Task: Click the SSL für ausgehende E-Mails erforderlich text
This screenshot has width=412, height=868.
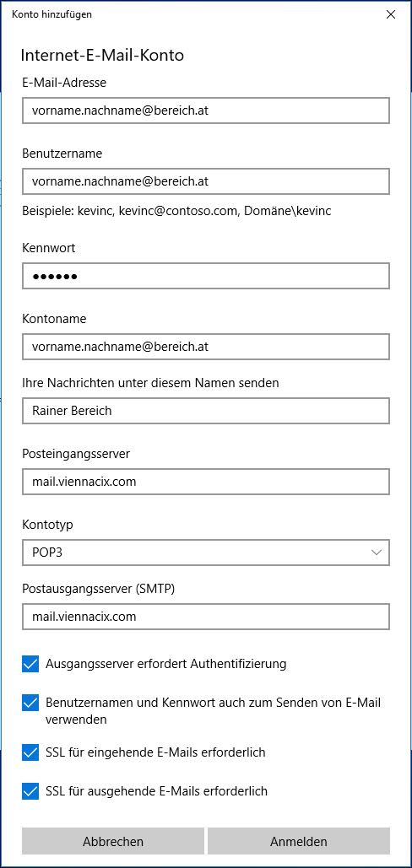Action: [157, 791]
